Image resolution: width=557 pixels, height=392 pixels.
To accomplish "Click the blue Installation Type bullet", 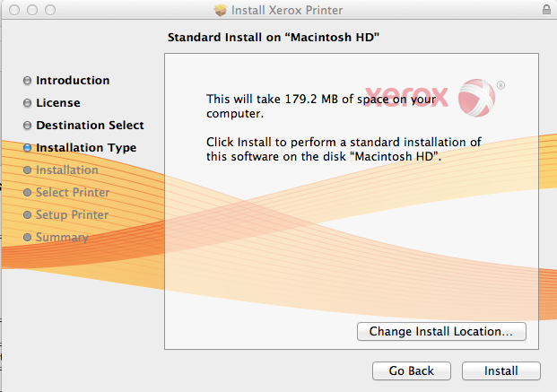I will click(28, 148).
